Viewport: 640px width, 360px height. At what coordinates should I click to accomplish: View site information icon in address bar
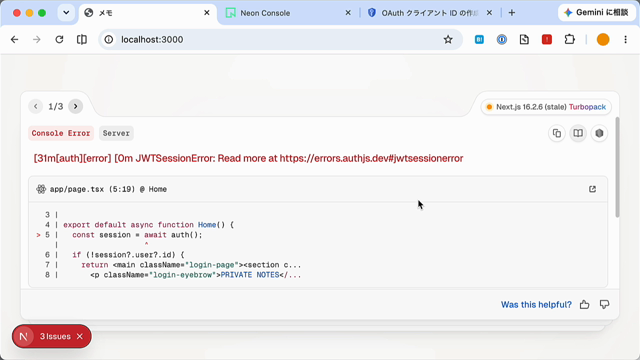click(109, 40)
